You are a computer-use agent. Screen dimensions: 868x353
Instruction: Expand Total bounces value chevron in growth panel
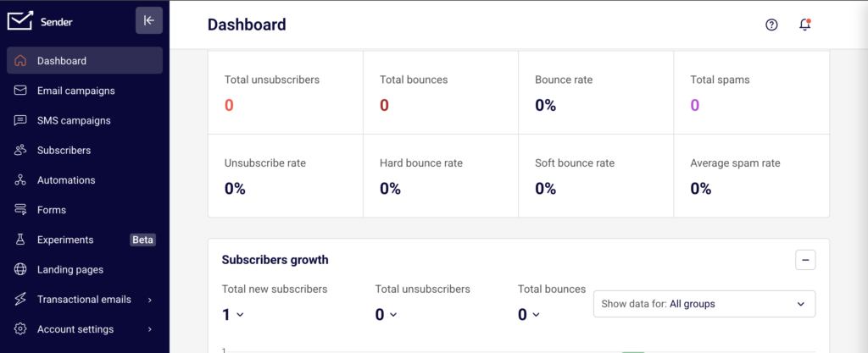[x=537, y=314]
